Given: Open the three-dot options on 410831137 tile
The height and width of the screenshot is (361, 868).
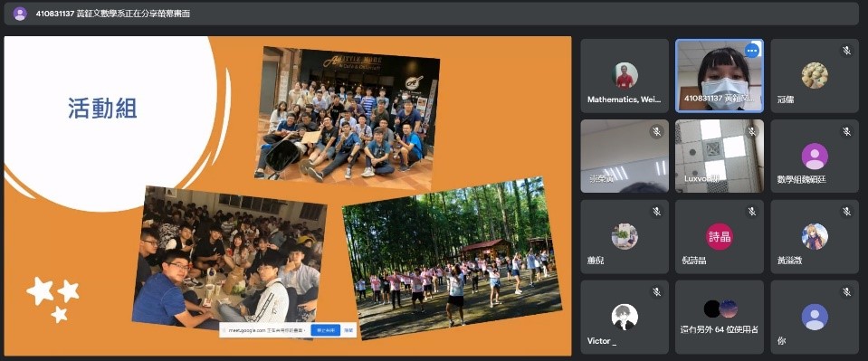Looking at the screenshot, I should pyautogui.click(x=751, y=51).
